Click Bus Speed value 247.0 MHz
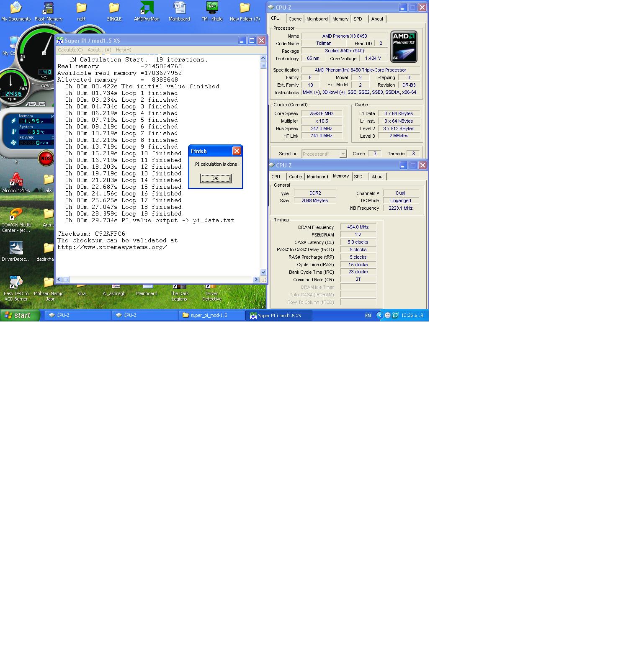 (322, 129)
